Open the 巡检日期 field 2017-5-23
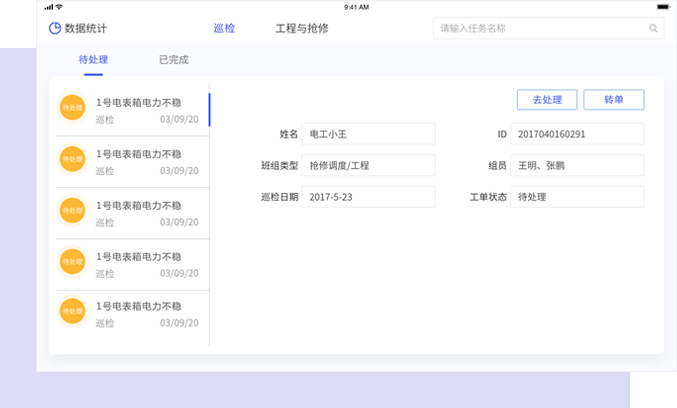 (x=368, y=197)
